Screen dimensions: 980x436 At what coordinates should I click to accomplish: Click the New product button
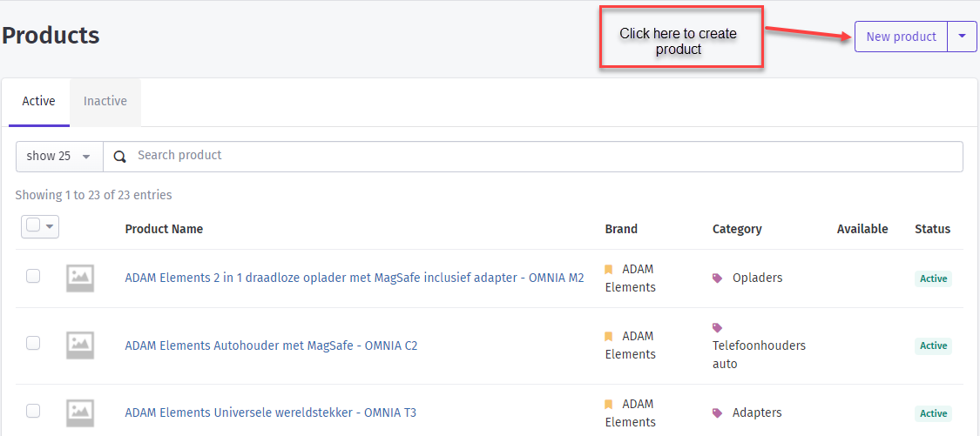tap(902, 37)
